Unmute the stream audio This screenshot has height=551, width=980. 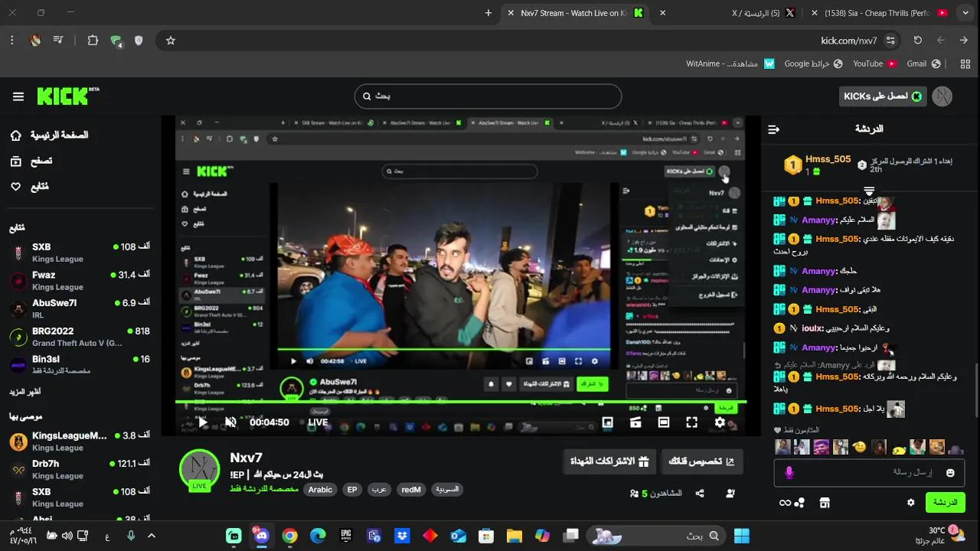click(230, 422)
